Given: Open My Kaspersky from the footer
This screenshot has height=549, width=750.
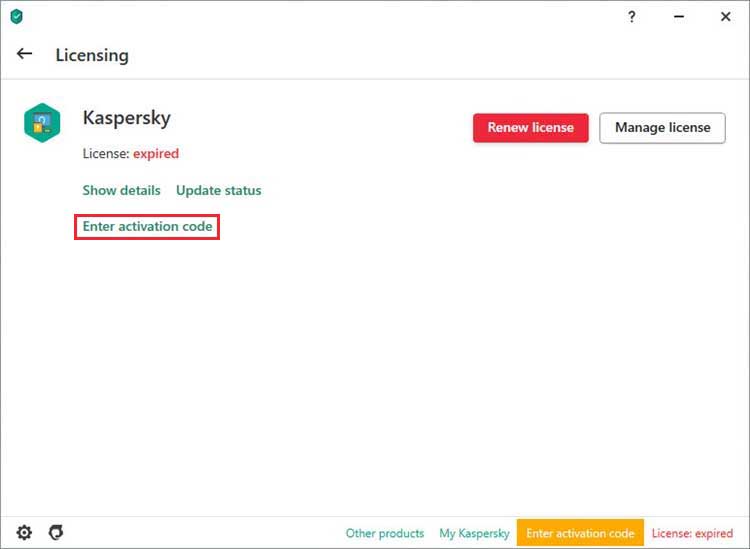Looking at the screenshot, I should (x=474, y=533).
